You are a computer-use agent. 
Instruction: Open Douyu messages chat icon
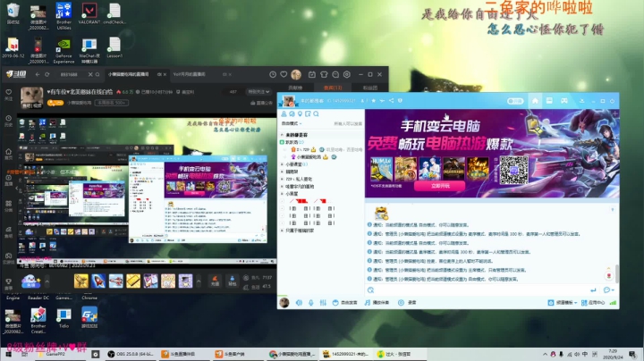pos(335,74)
